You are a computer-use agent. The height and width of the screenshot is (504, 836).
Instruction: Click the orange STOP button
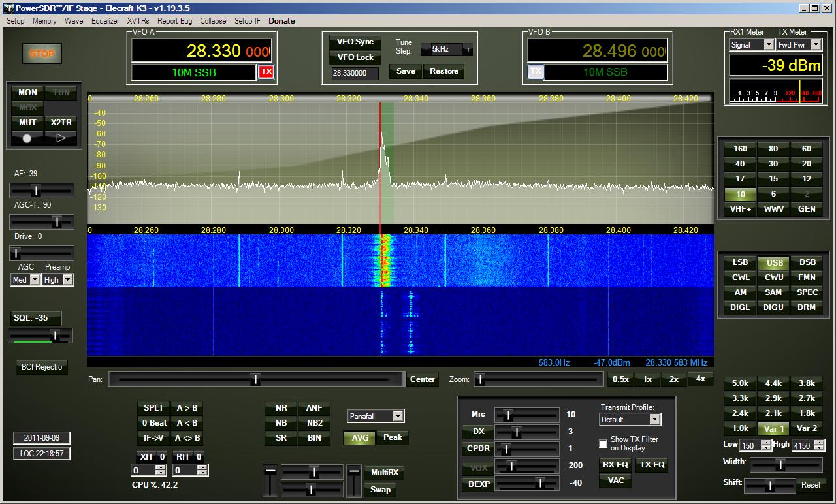click(x=42, y=54)
